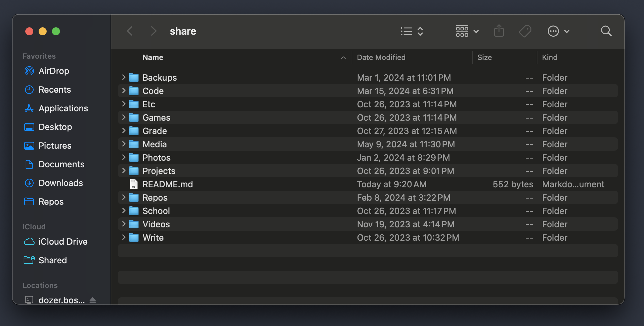644x326 pixels.
Task: Click the forward navigation arrow
Action: point(153,31)
